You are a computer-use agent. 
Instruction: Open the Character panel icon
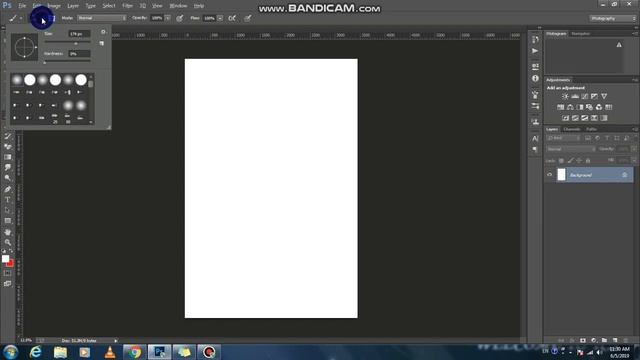[535, 138]
